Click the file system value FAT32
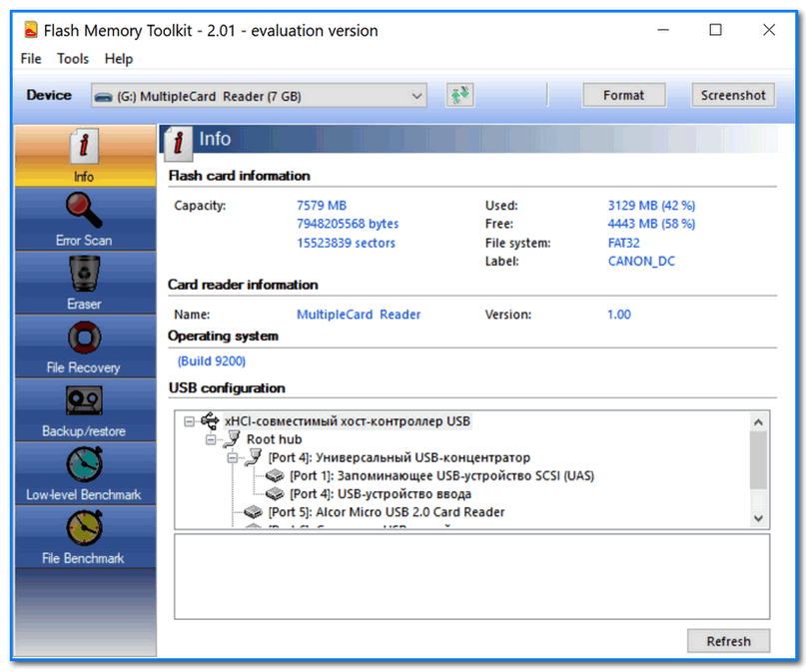809x672 pixels. [x=623, y=243]
